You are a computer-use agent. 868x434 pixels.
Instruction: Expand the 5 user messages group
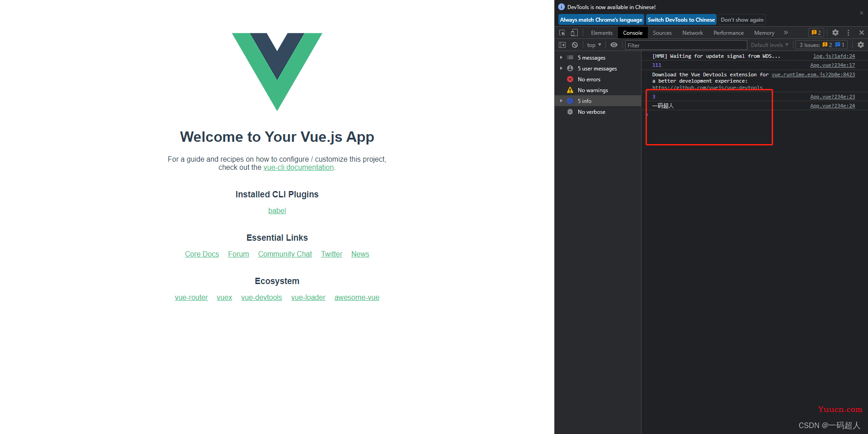tap(561, 68)
